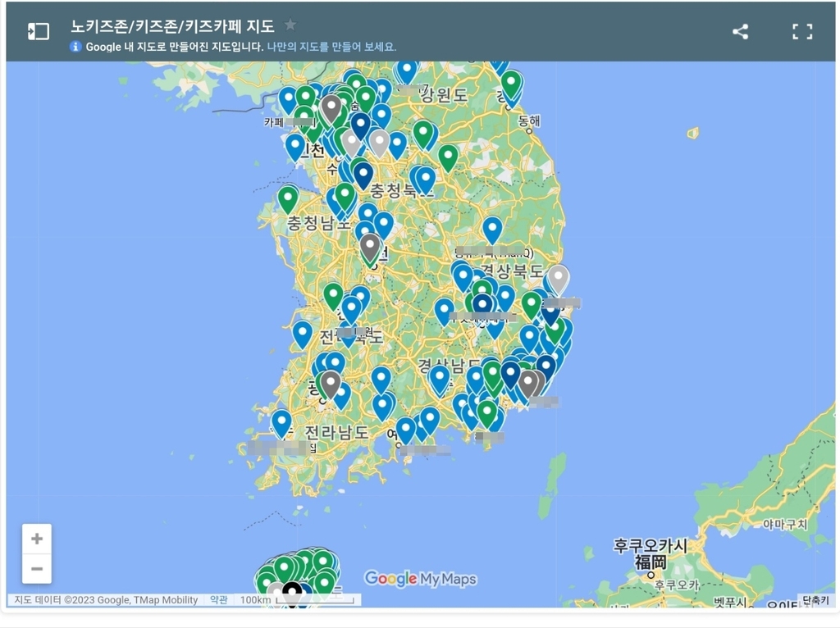Select the blue pin over the 인천 label
This screenshot has height=628, width=840.
[x=295, y=148]
